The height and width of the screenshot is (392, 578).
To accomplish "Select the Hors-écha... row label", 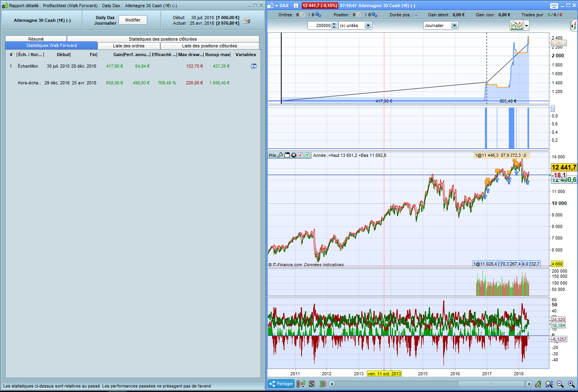I will coord(29,83).
